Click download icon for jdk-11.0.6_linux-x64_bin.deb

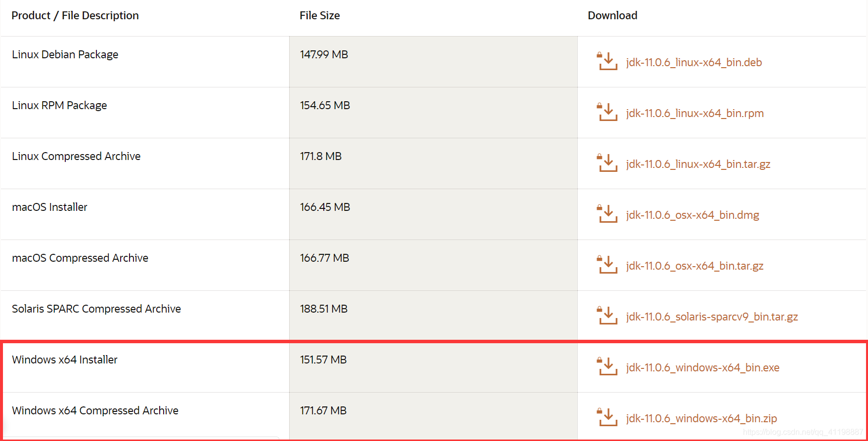pyautogui.click(x=607, y=62)
